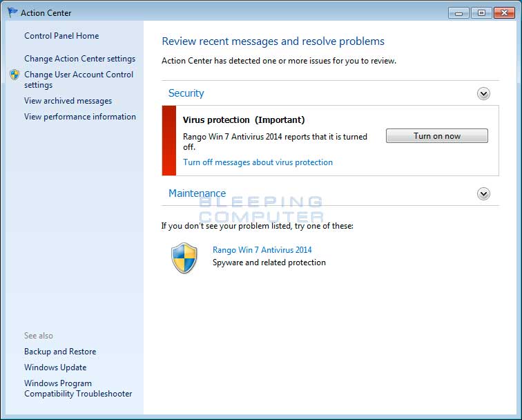
Task: Open Windows Update link
Action: 55,367
